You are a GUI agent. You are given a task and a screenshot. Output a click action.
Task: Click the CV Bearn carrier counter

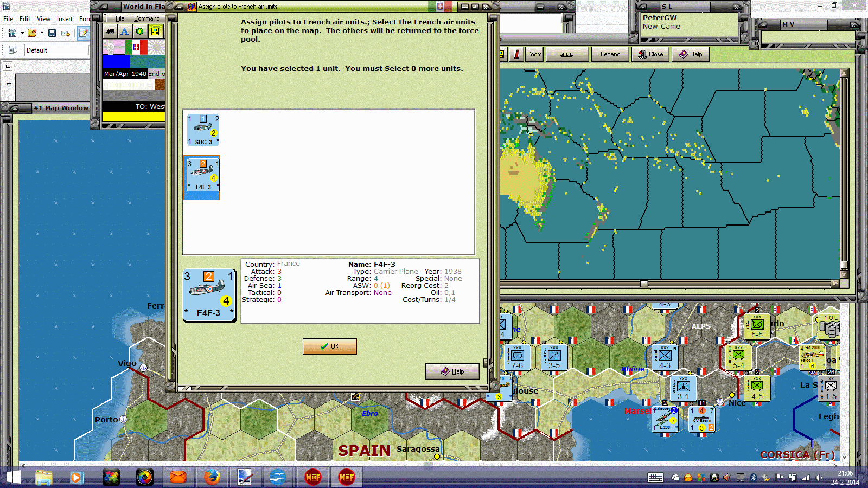click(702, 419)
